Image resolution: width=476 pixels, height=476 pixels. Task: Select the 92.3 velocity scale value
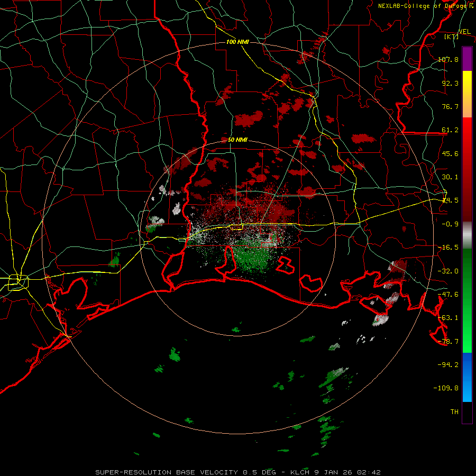pyautogui.click(x=450, y=83)
